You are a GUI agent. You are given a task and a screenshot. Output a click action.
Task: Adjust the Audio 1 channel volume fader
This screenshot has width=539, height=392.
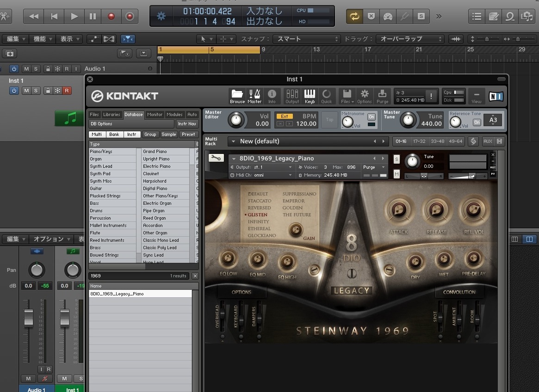pyautogui.click(x=29, y=317)
